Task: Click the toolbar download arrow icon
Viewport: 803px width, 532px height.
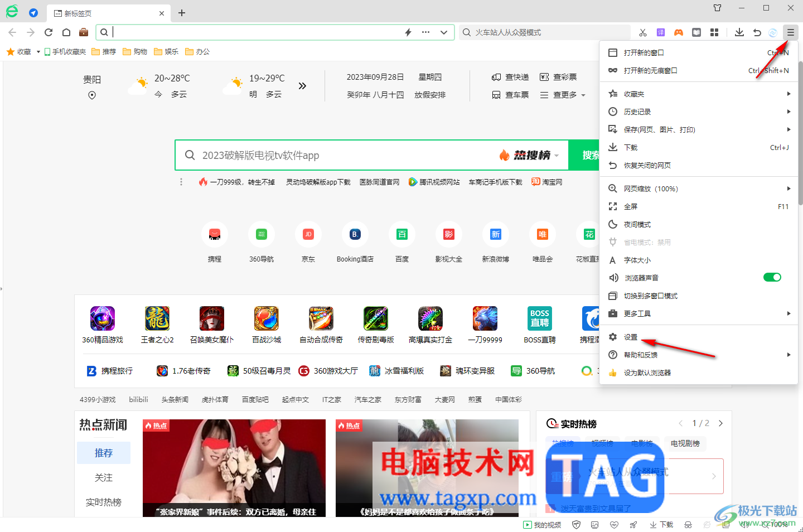Action: [x=739, y=32]
